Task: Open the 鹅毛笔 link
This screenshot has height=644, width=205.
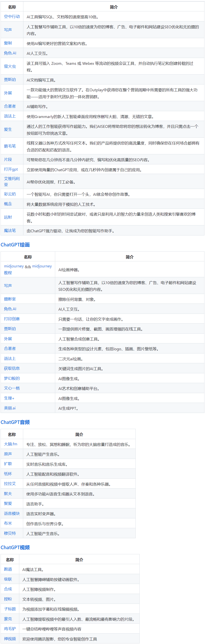Action: pyautogui.click(x=10, y=146)
